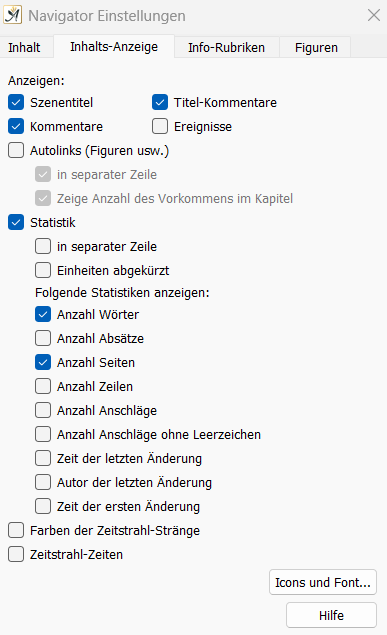Close the Navigator Einstellungen dialog

(373, 15)
